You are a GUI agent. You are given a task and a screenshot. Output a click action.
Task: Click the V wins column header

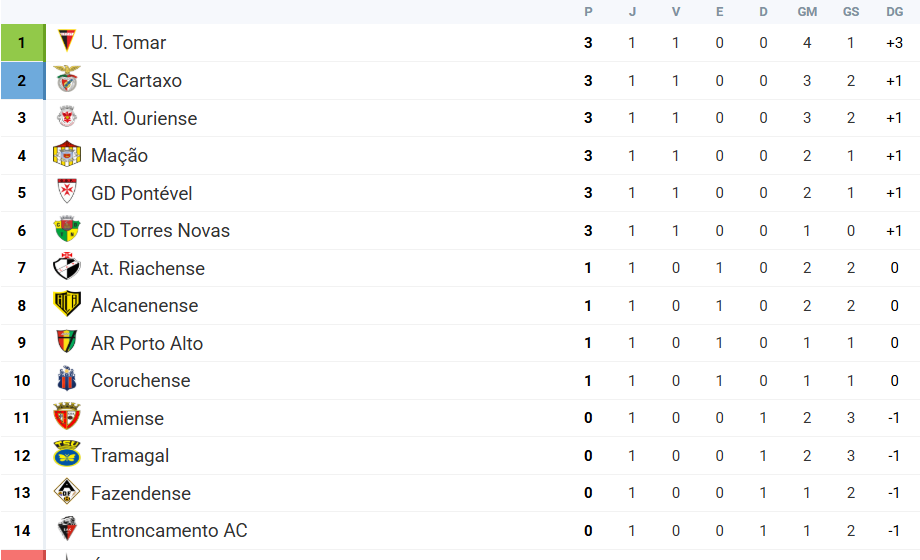pos(676,12)
